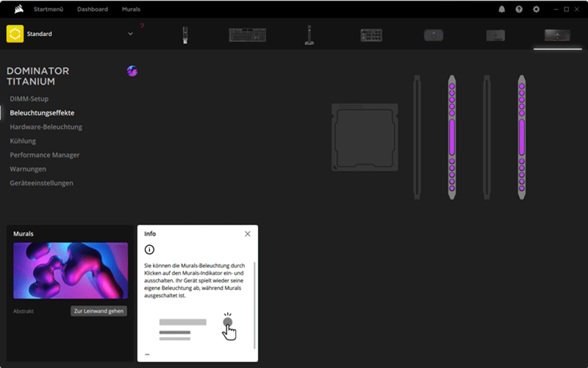The width and height of the screenshot is (588, 368).
Task: Toggle the Murals indicator next to Dominator Titanium
Action: pos(132,71)
